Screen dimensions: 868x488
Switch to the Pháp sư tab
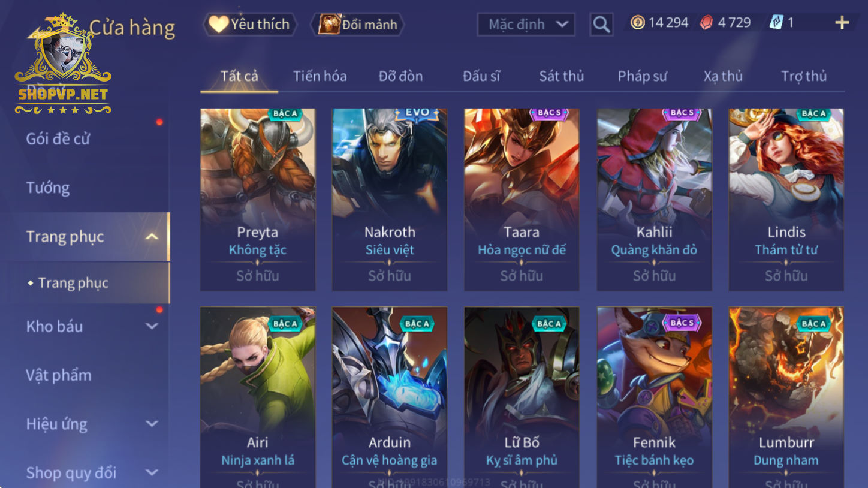[x=642, y=76]
